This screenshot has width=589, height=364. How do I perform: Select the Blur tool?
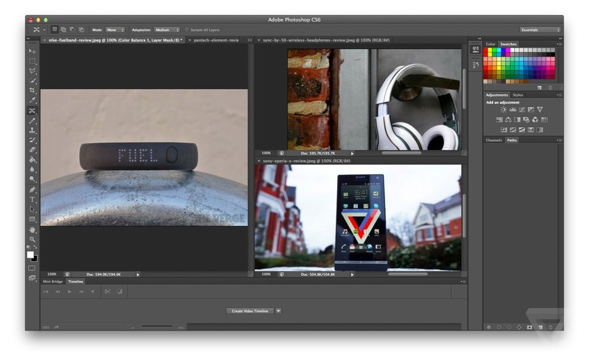coord(32,169)
